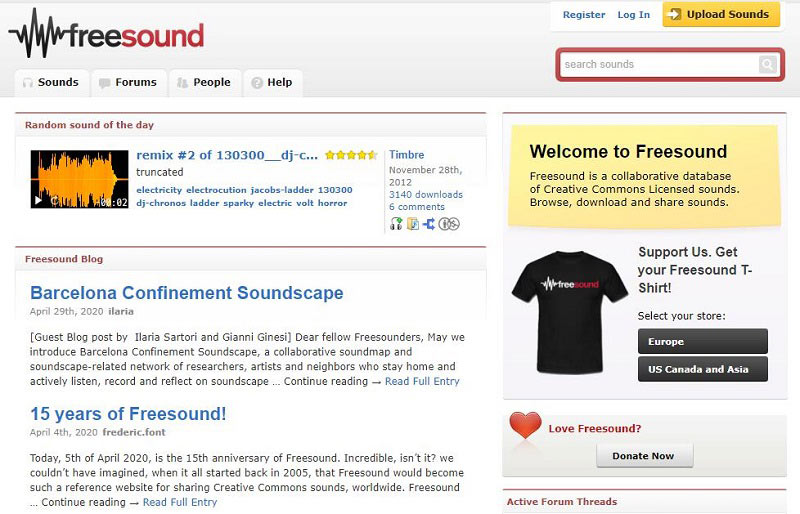Select the Europe store button

(x=703, y=341)
